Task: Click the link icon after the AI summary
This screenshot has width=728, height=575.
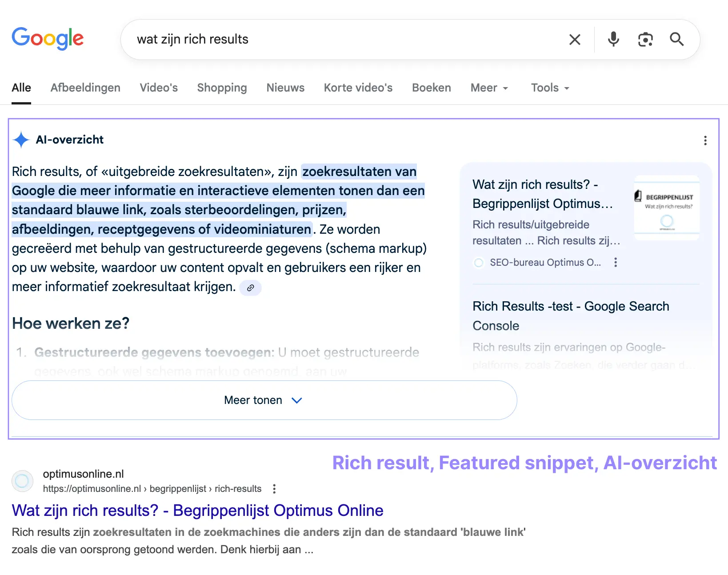Action: (x=250, y=288)
